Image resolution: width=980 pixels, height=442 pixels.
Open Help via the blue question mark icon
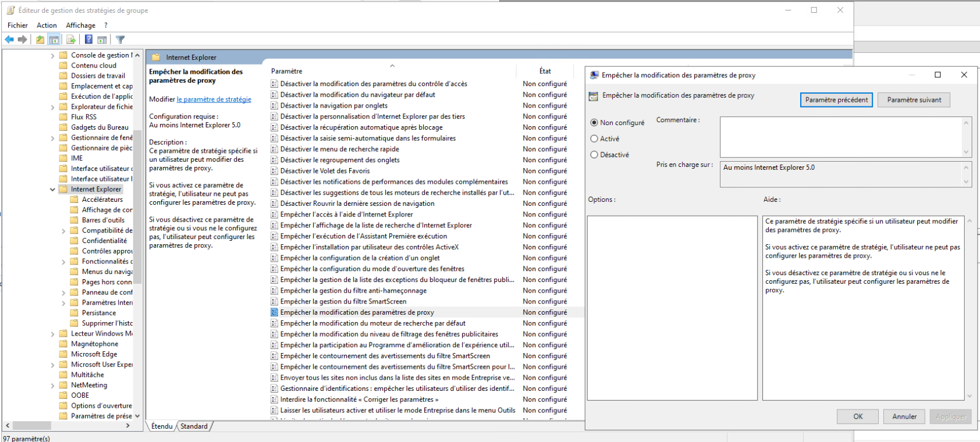tap(88, 40)
